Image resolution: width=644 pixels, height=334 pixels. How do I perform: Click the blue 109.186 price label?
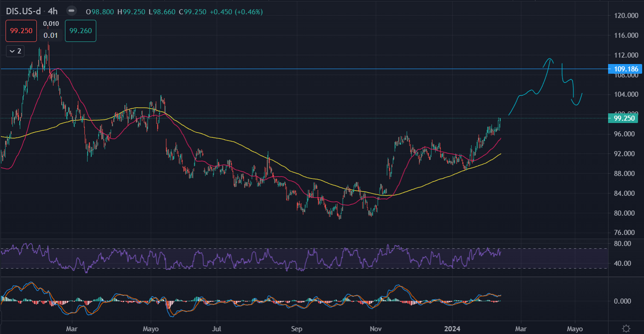click(x=625, y=69)
